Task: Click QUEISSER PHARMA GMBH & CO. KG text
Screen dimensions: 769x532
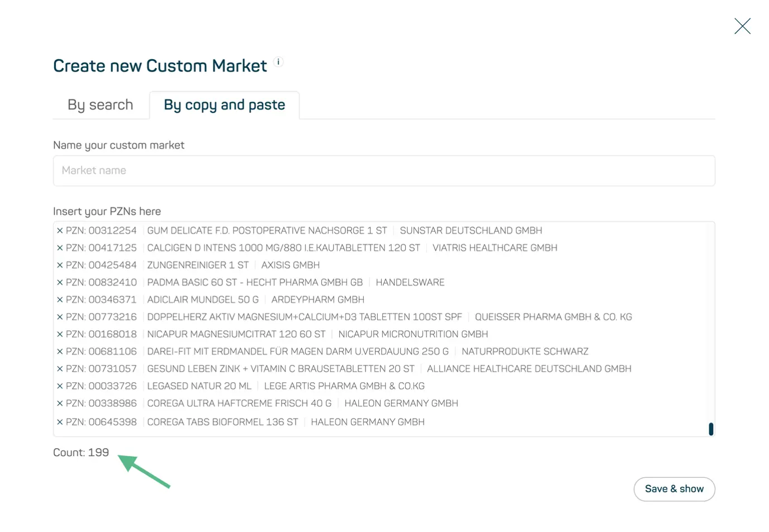Action: (x=553, y=317)
